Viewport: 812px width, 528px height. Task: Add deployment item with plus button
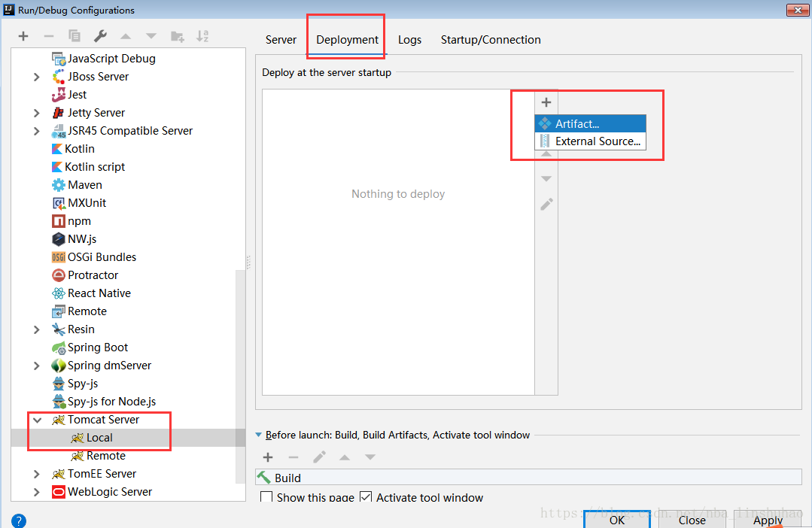[x=546, y=102]
